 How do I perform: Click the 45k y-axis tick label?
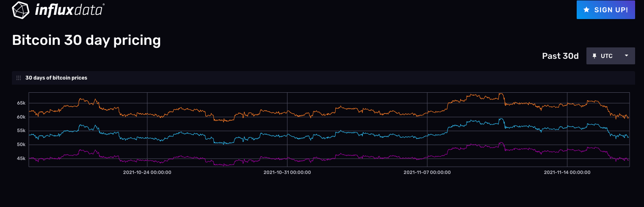(21, 159)
